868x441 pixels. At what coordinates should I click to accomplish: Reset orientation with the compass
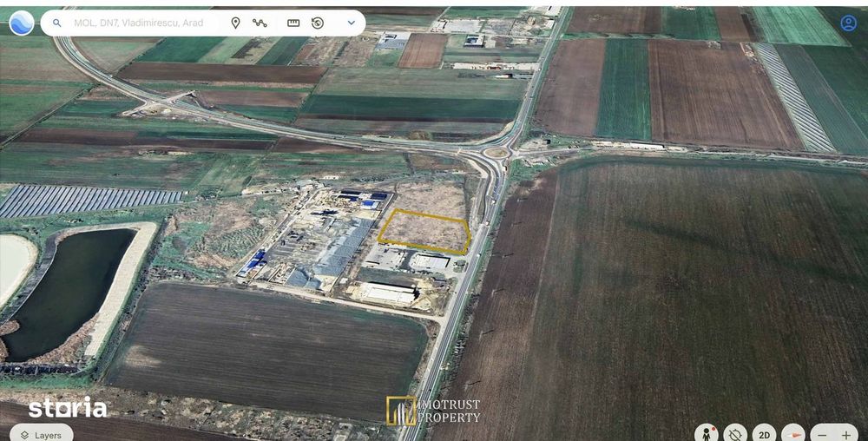click(x=792, y=434)
